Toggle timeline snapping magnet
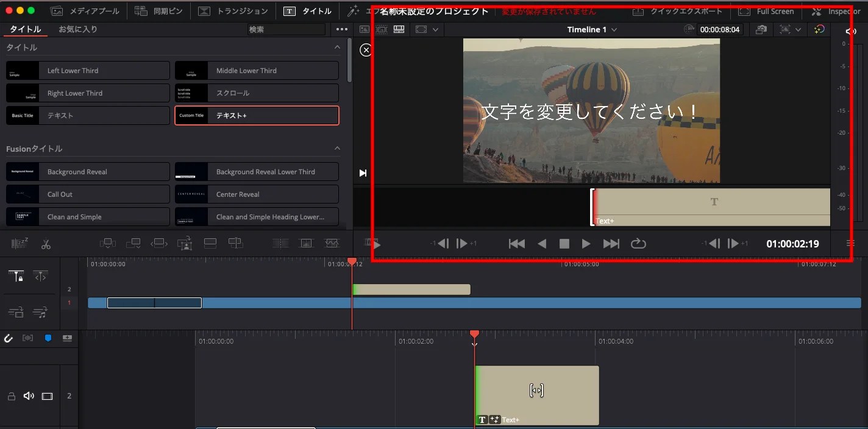Image resolution: width=868 pixels, height=429 pixels. [x=9, y=338]
